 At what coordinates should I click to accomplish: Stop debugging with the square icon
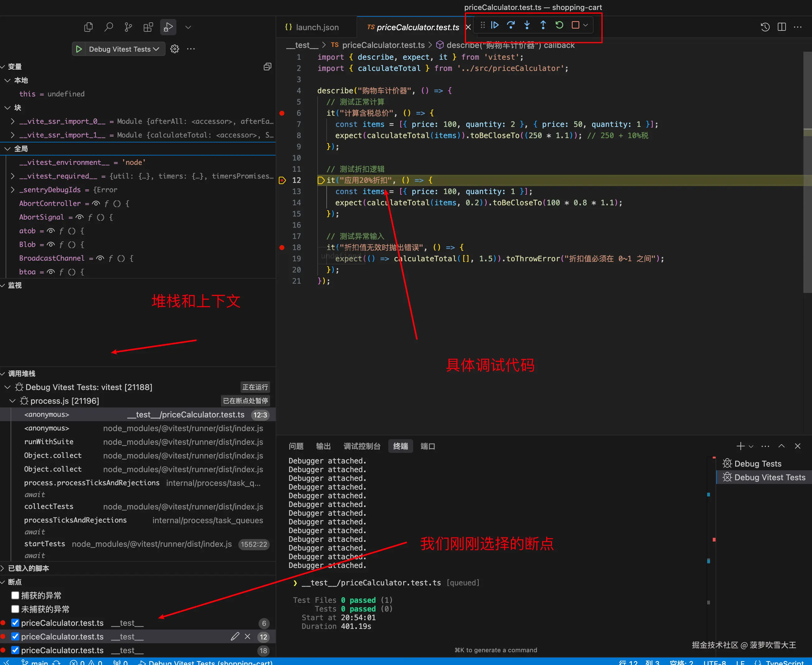coord(575,25)
